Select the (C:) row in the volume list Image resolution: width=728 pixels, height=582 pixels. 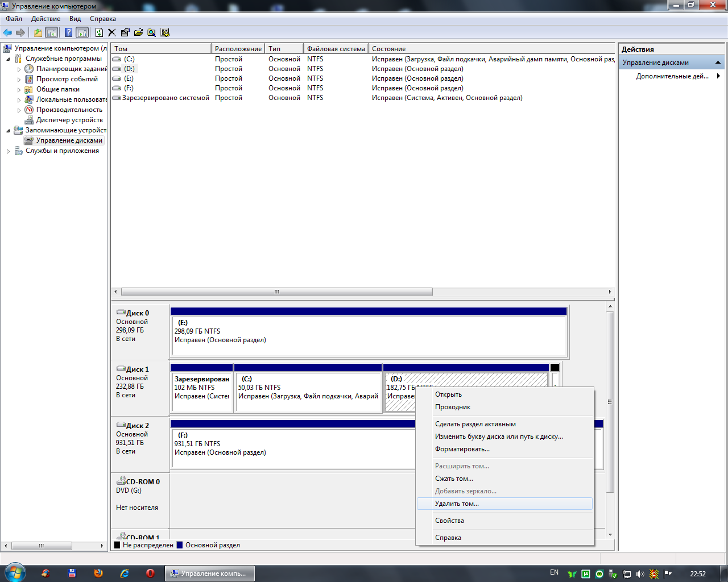click(363, 59)
